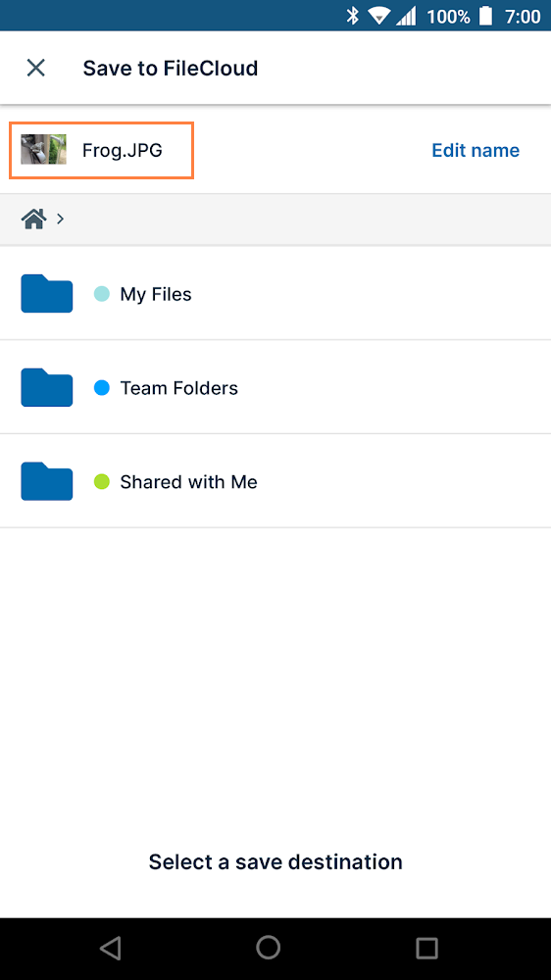The width and height of the screenshot is (551, 980).
Task: Tap the Bluetooth status bar icon
Action: 353,16
